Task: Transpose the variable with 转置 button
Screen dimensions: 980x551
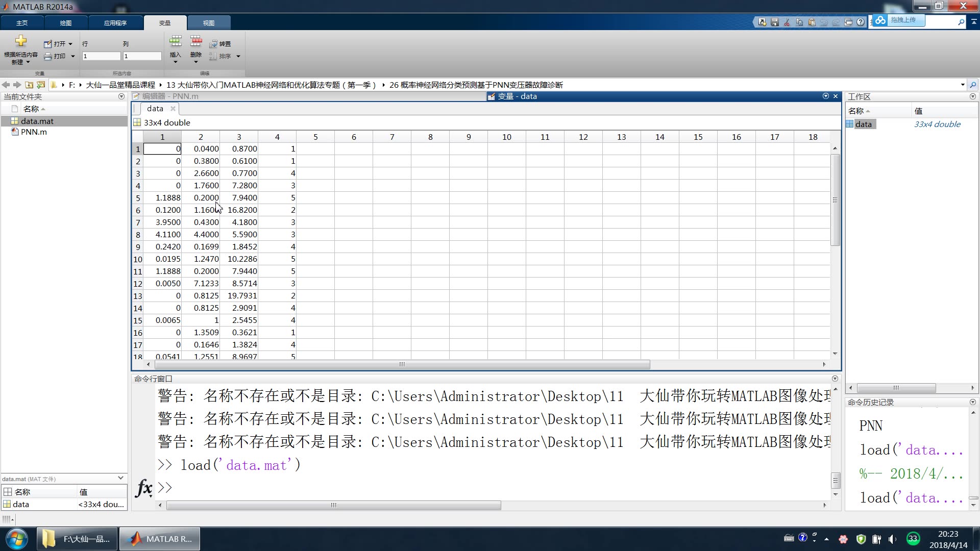Action: pyautogui.click(x=220, y=44)
